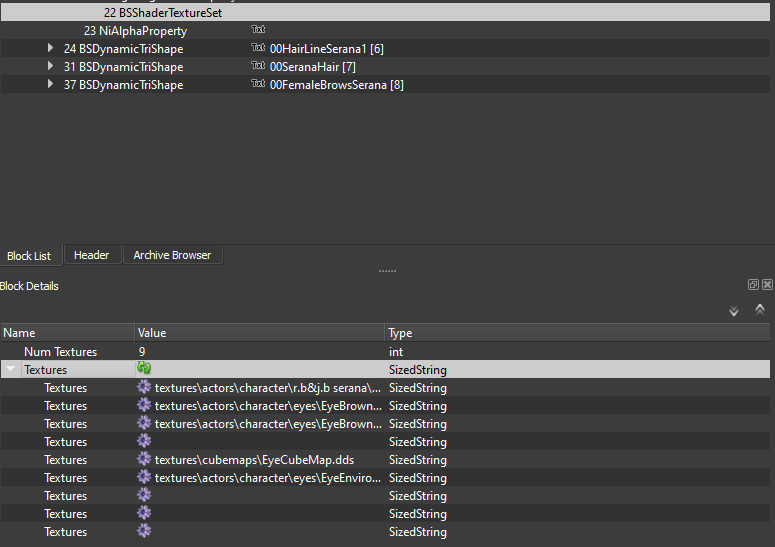The image size is (775, 547).
Task: Click the Block Details panel title
Action: [x=29, y=286]
